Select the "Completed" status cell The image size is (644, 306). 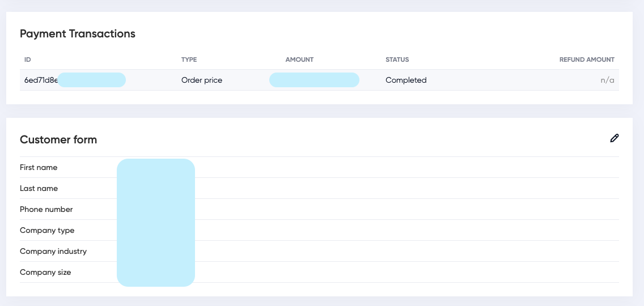click(406, 80)
